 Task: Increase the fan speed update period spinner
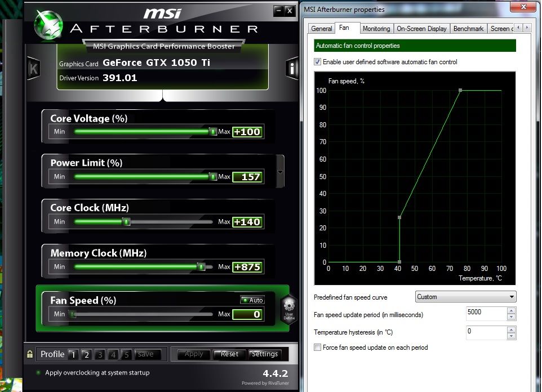tap(511, 311)
